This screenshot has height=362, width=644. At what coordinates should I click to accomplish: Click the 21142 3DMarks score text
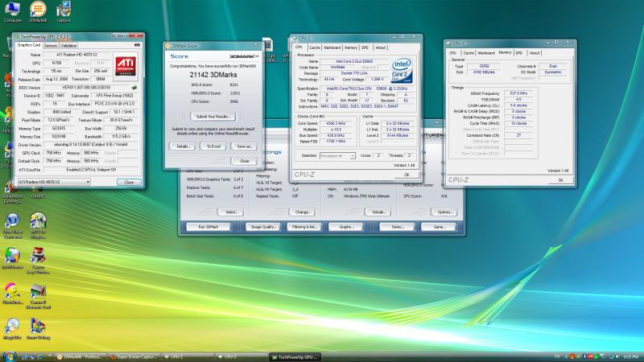[x=213, y=75]
